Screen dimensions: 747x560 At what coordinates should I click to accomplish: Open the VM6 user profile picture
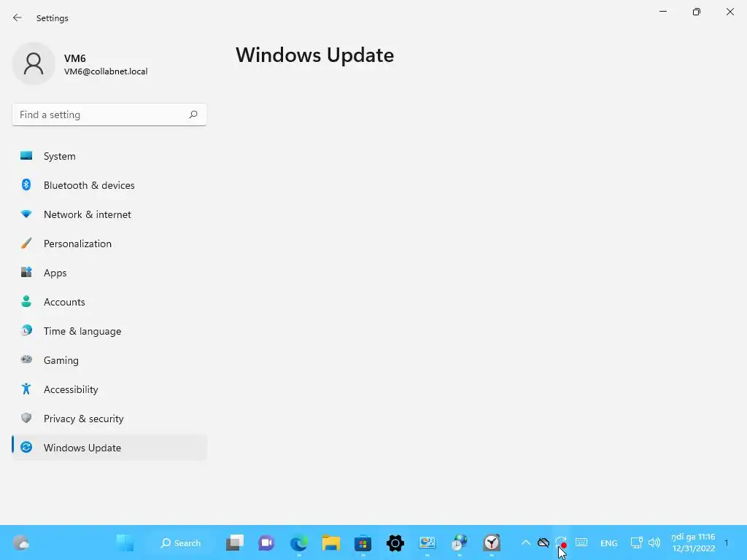pyautogui.click(x=34, y=63)
